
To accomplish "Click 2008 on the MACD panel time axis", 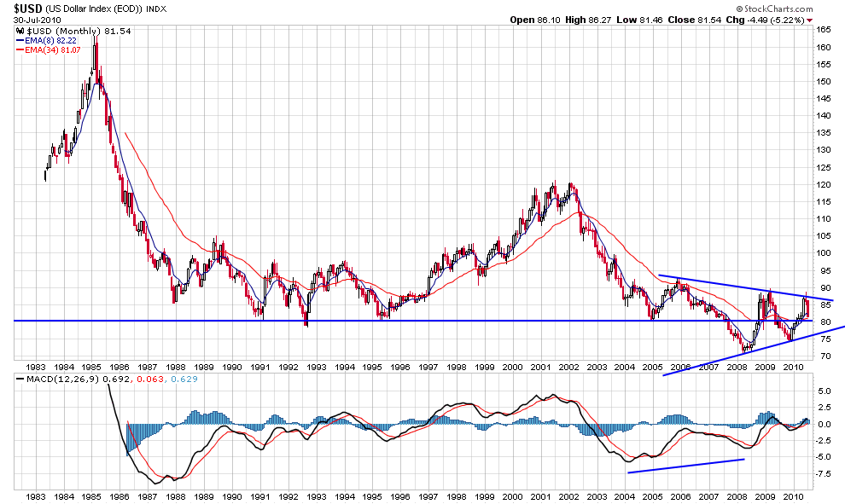I will tap(737, 496).
